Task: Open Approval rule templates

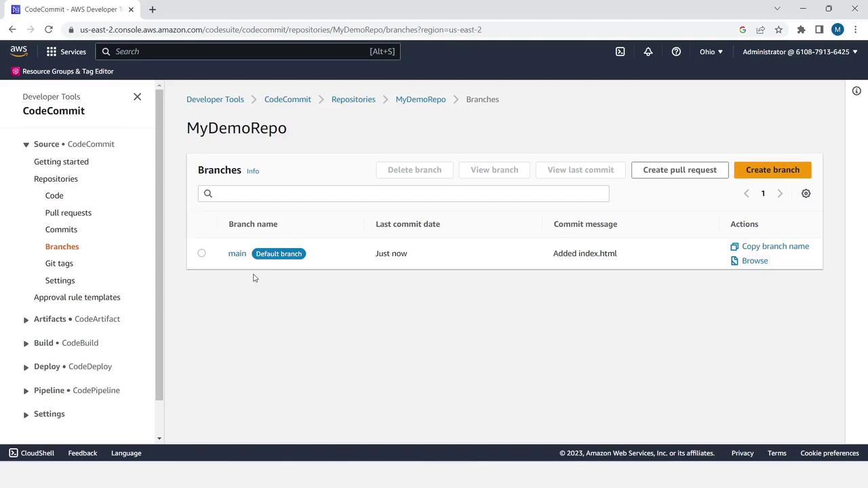Action: (77, 298)
